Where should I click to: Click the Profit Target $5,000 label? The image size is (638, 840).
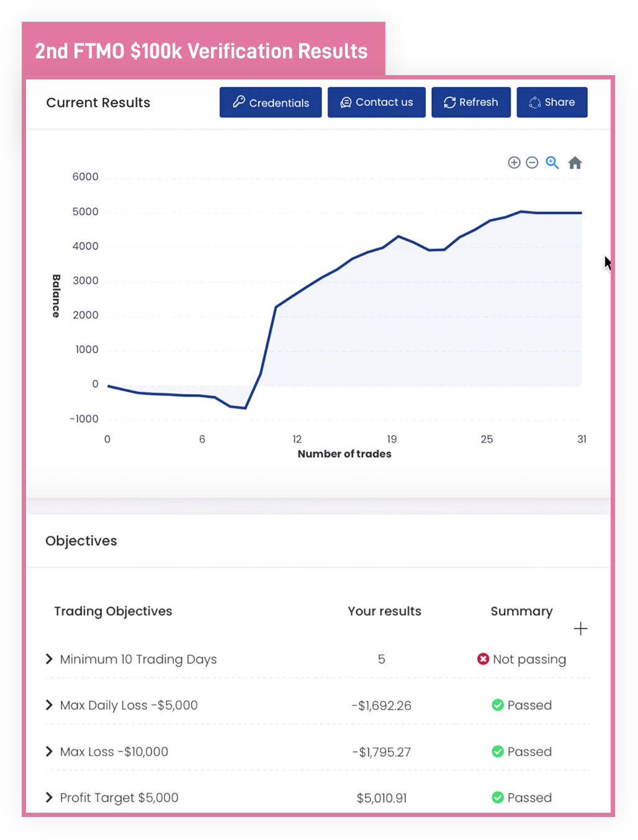(x=119, y=798)
